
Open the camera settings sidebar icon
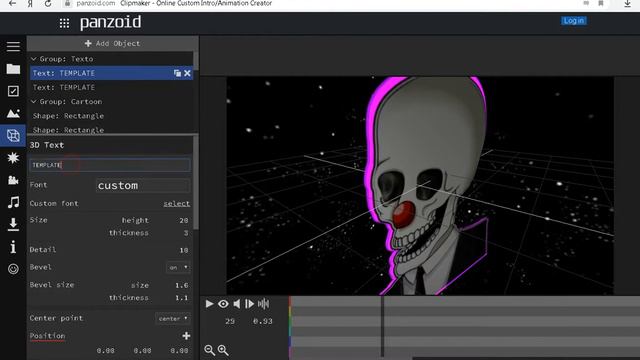[x=13, y=180]
